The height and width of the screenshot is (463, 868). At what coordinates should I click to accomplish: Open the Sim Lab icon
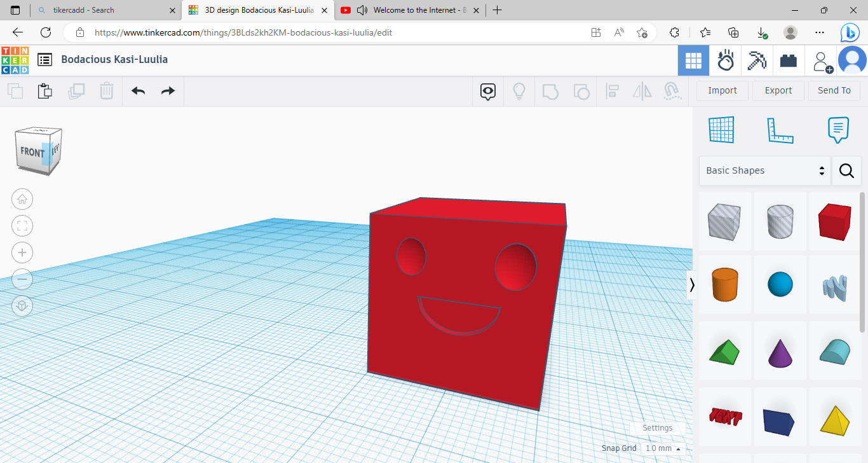(726, 60)
